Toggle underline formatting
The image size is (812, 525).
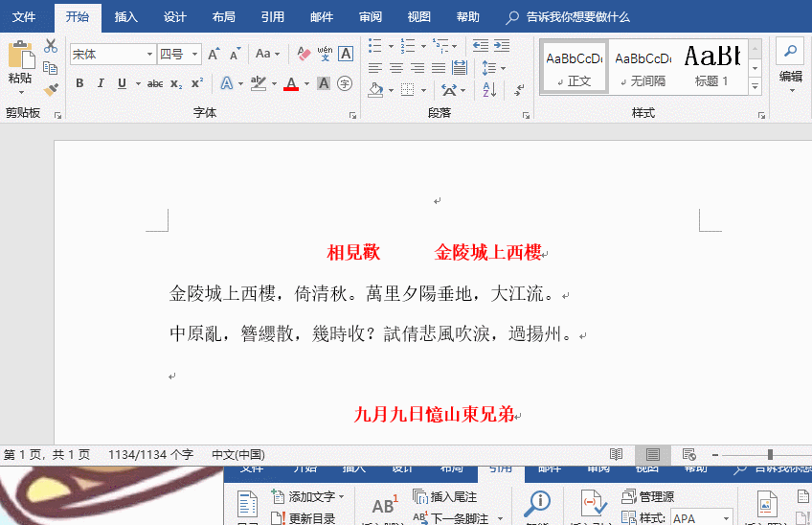(122, 83)
